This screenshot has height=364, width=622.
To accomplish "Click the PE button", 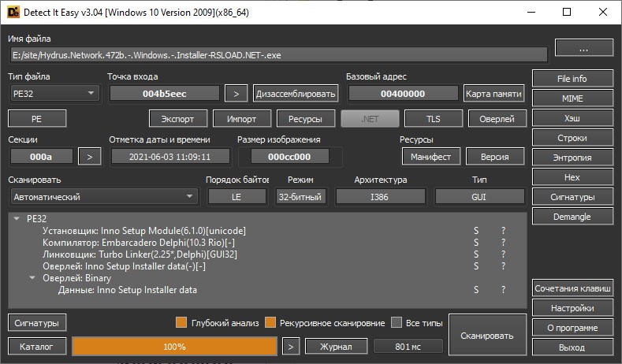I will click(37, 118).
